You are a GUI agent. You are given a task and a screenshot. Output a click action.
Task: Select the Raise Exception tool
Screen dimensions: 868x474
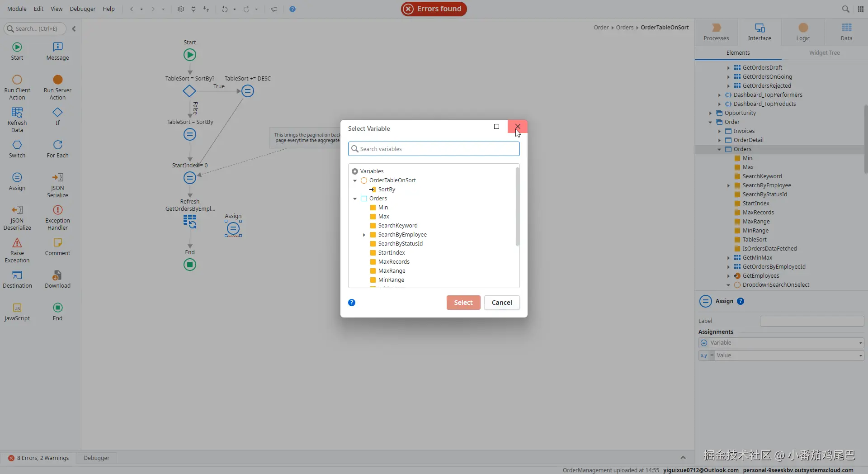point(17,250)
